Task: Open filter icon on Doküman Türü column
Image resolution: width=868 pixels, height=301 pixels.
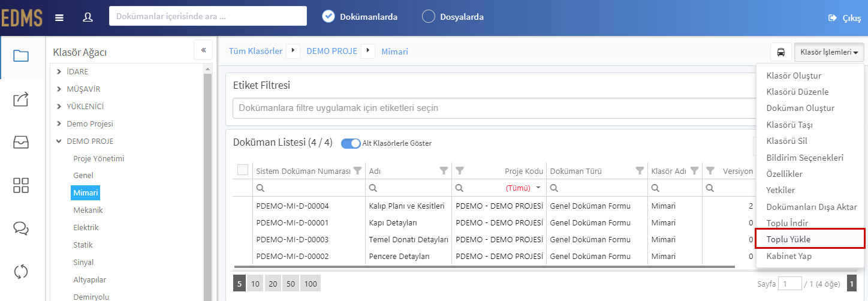Action: pyautogui.click(x=640, y=171)
